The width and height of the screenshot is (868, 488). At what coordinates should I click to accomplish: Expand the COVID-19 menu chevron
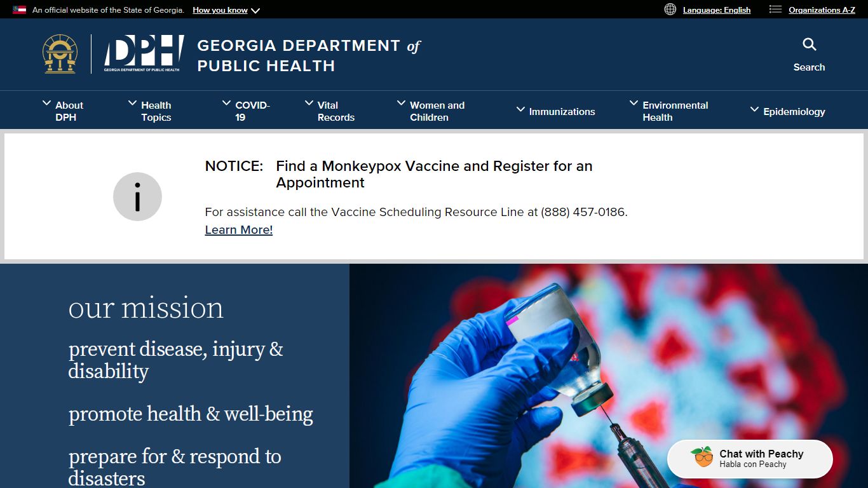[227, 103]
